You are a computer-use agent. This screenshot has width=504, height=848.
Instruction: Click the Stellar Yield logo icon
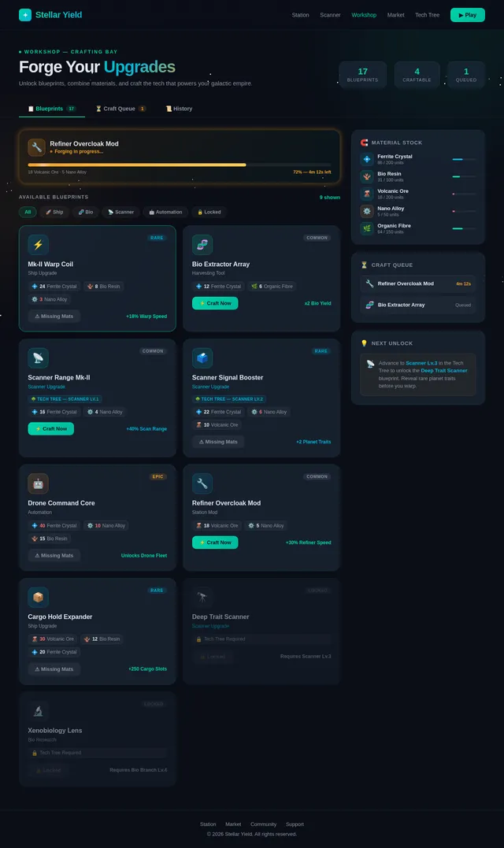(x=25, y=15)
